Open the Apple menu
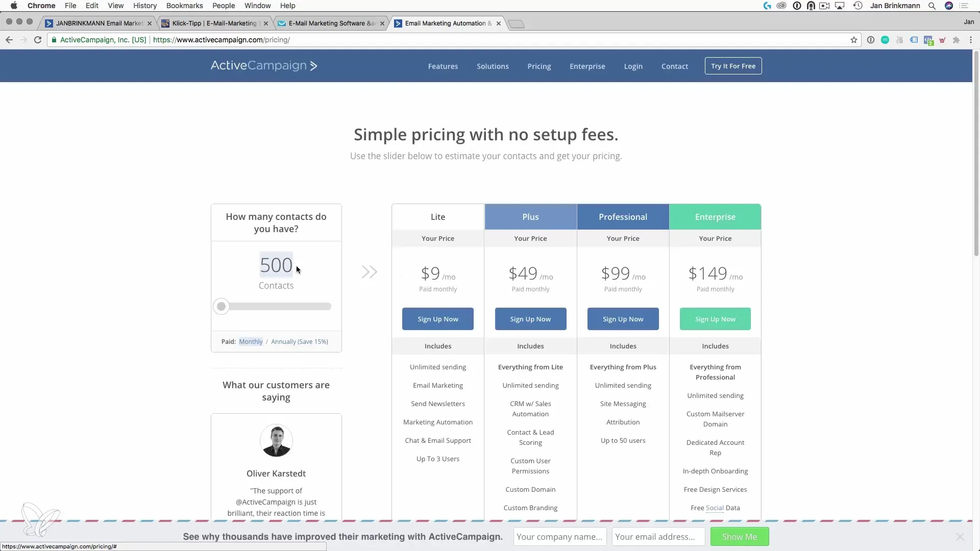980x551 pixels. point(14,6)
